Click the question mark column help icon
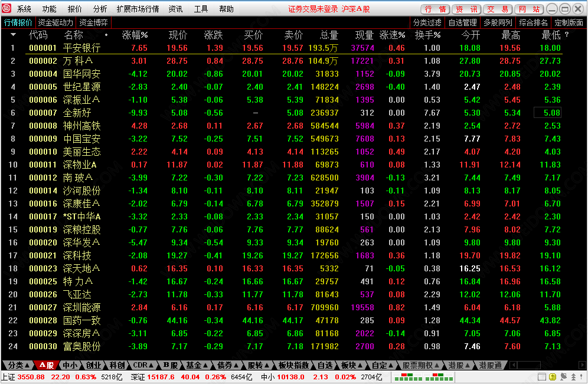Screen dimensions: 588x384 point(567,34)
